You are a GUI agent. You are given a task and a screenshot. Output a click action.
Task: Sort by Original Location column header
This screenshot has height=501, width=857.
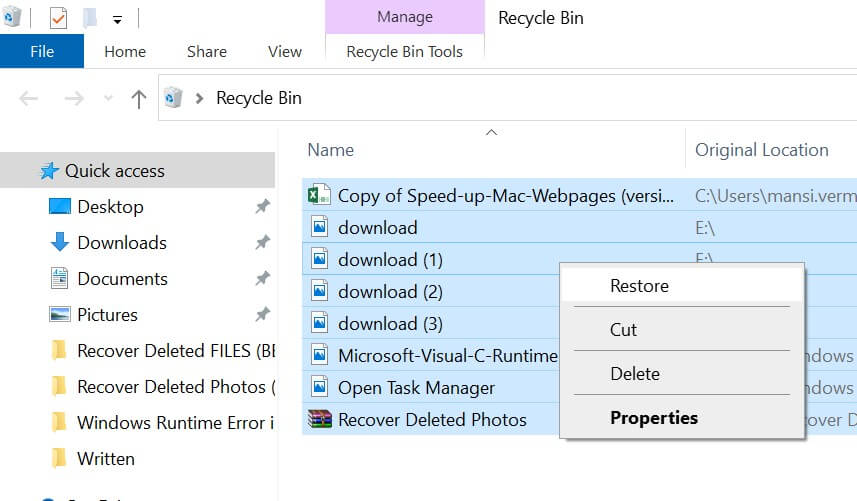click(x=762, y=150)
